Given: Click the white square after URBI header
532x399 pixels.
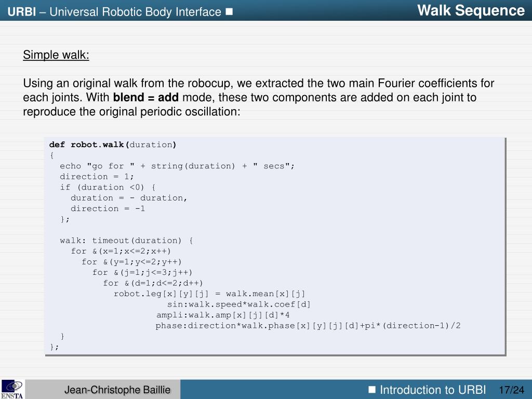Looking at the screenshot, I should tap(229, 12).
